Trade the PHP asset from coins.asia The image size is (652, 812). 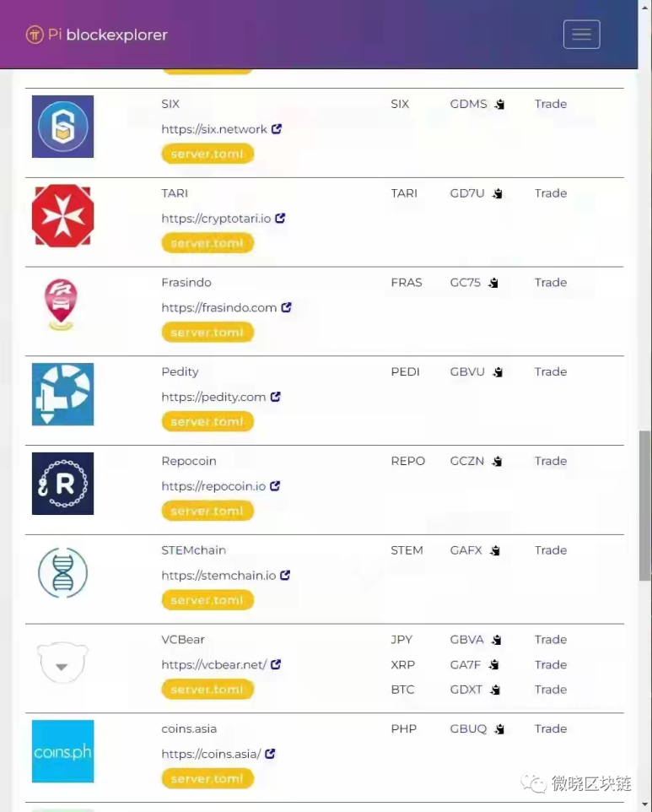(x=551, y=728)
